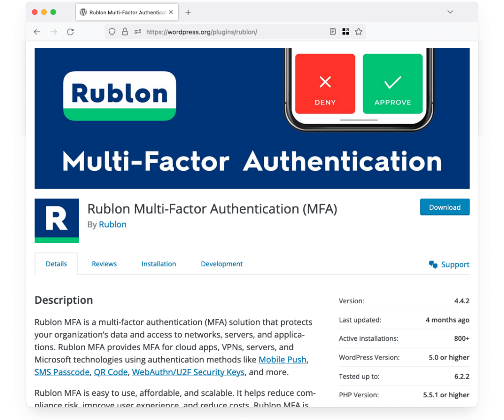Click the Rublon R plugin logo icon

[x=57, y=221]
